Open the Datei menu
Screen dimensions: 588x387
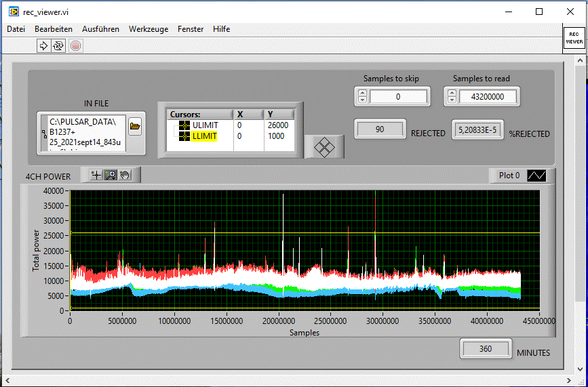[x=16, y=29]
